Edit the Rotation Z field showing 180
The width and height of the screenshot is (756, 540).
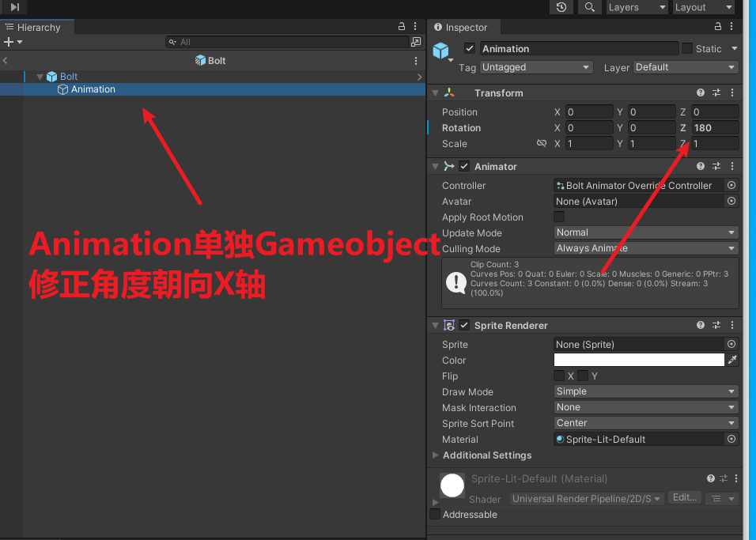coord(715,128)
